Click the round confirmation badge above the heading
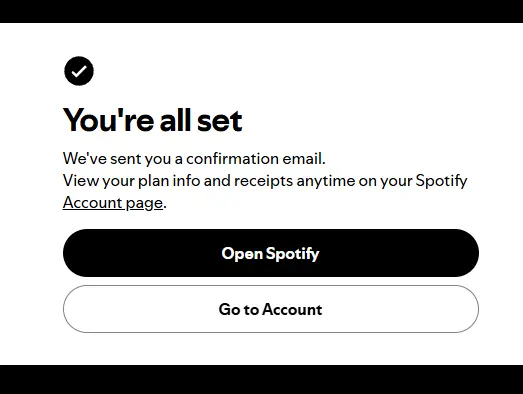This screenshot has height=394, width=523. [x=79, y=71]
